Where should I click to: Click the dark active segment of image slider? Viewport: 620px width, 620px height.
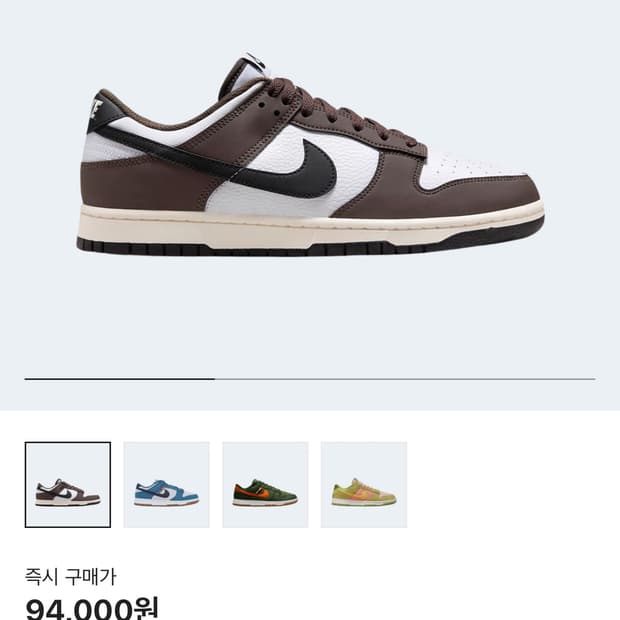pos(120,379)
